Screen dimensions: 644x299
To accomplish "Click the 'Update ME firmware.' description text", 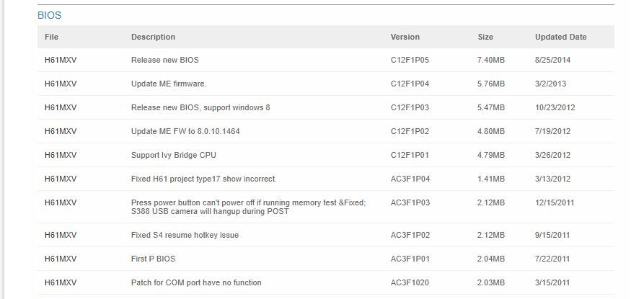I will [169, 84].
